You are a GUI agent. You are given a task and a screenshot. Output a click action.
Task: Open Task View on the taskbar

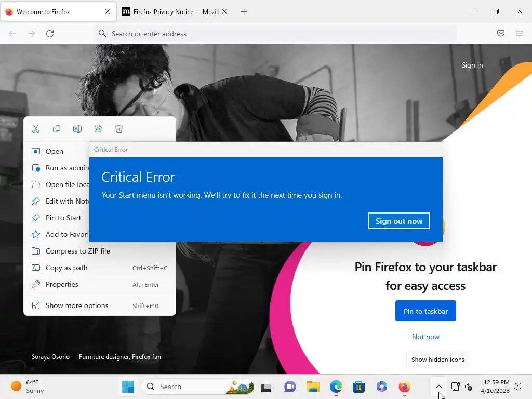point(267,387)
